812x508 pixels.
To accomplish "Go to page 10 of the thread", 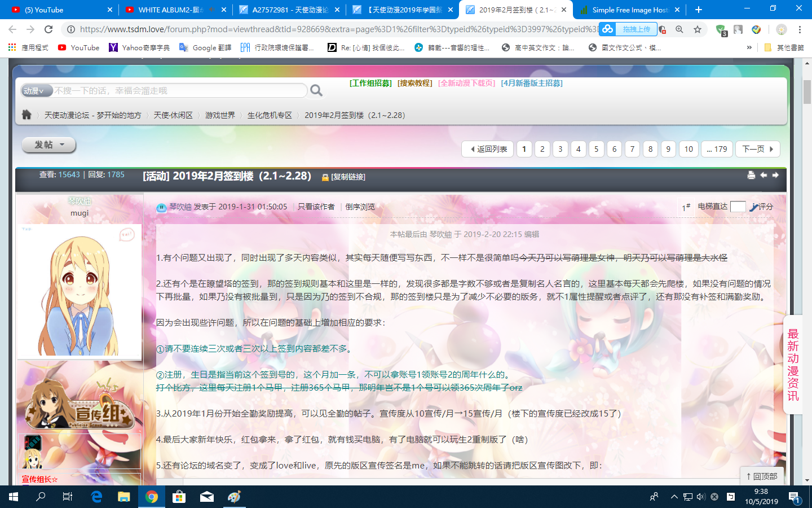I will (x=689, y=149).
